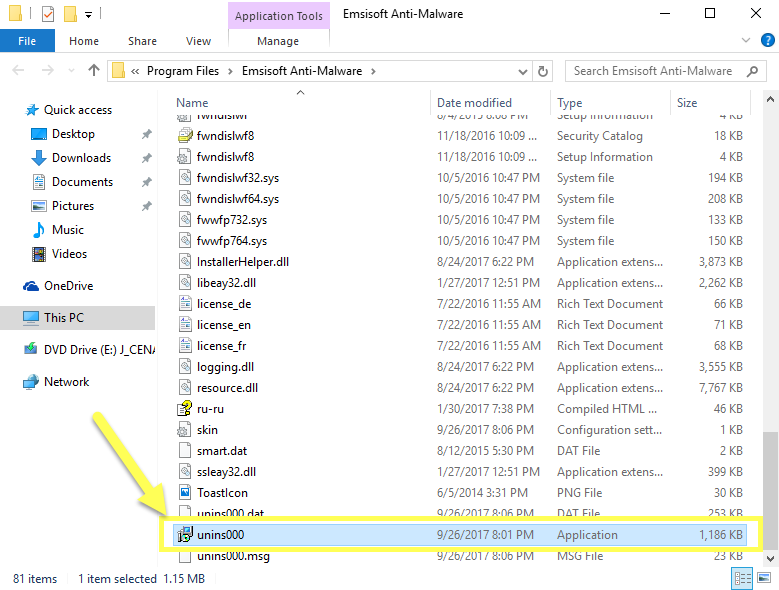Click the Properties quick access toolbar icon
The height and width of the screenshot is (590, 779).
48,13
